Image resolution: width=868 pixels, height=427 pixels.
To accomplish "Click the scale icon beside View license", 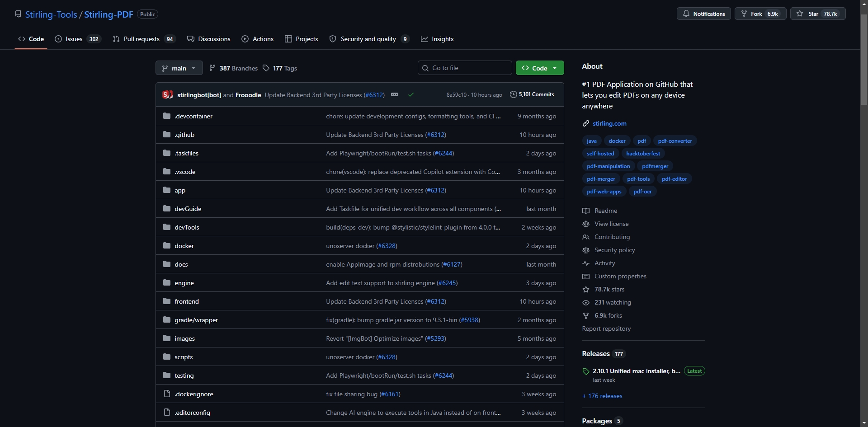I will 586,224.
